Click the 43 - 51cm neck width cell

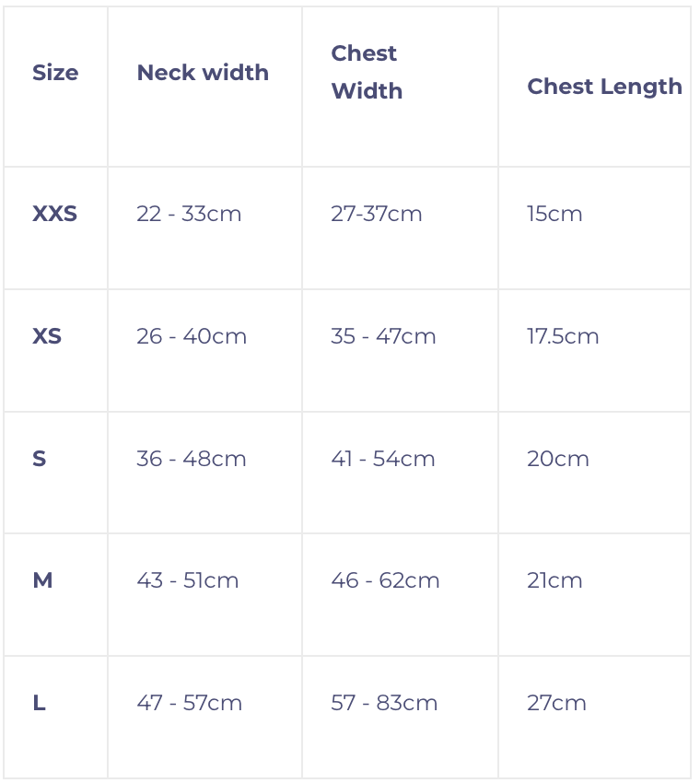pyautogui.click(x=188, y=580)
